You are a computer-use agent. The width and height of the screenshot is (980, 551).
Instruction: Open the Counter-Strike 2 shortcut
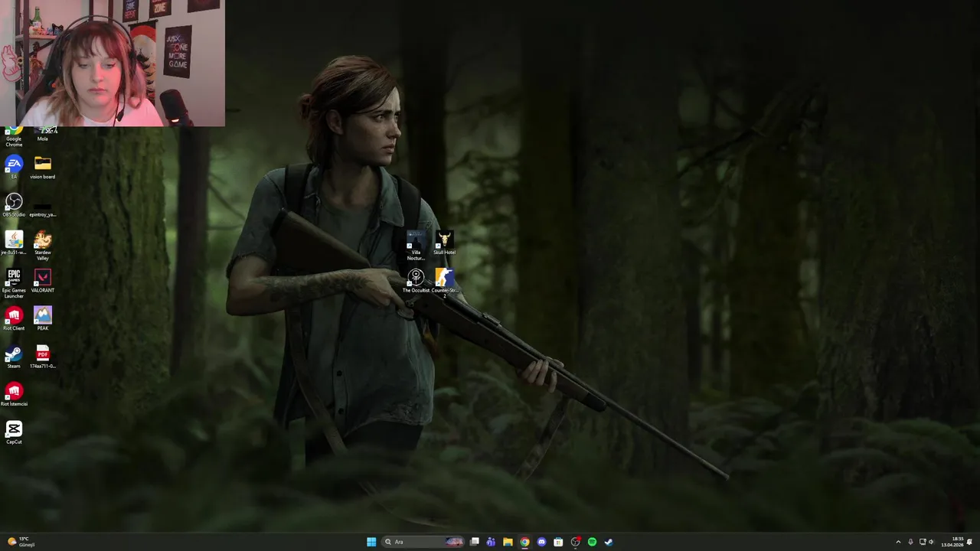pyautogui.click(x=444, y=283)
